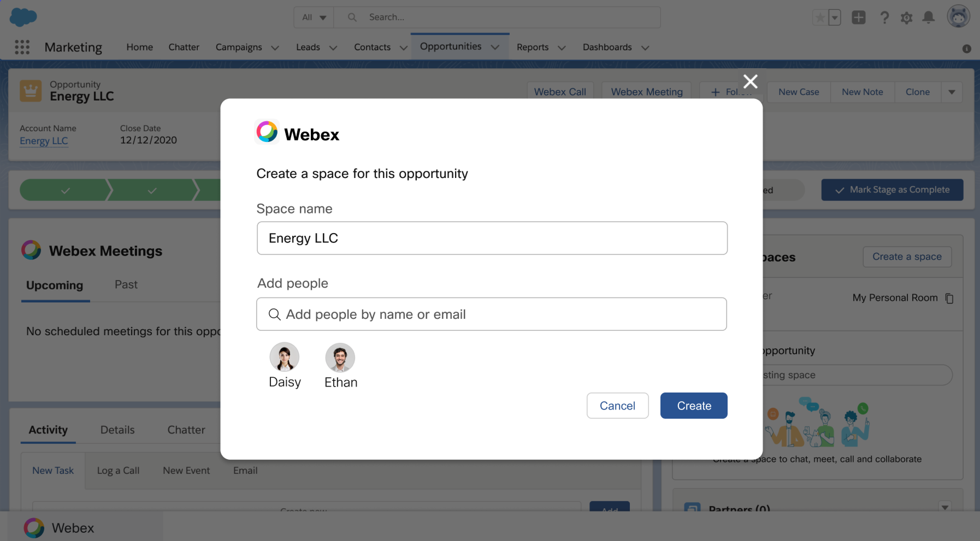Click the global Search box
Screen dimensions: 980x541
coord(497,17)
